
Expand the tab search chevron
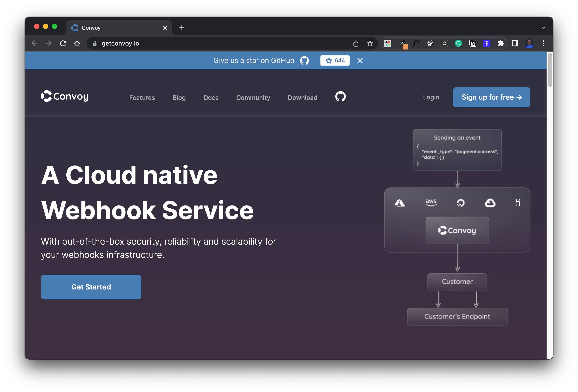point(543,28)
